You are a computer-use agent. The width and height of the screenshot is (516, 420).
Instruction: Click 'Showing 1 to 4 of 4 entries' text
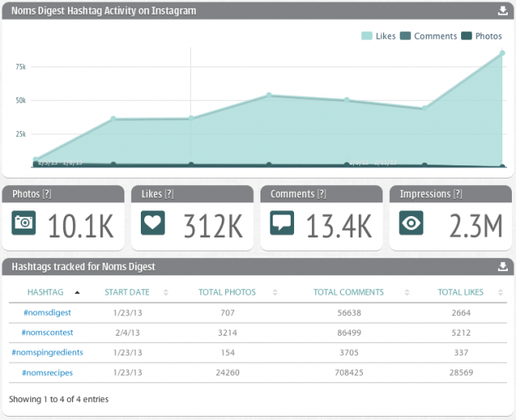pos(59,400)
